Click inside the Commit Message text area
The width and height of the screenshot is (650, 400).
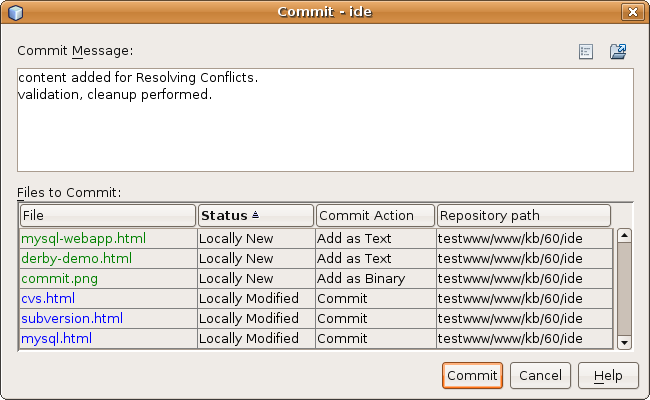click(x=325, y=120)
